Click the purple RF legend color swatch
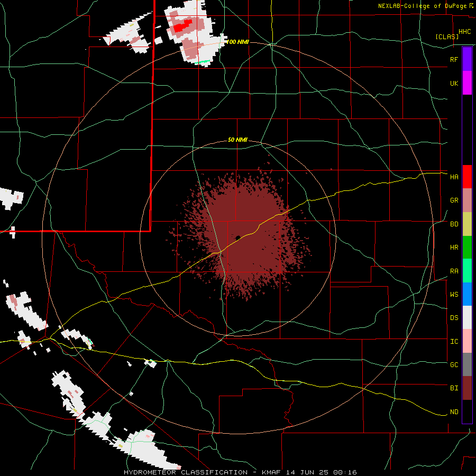476x476 pixels. pyautogui.click(x=467, y=59)
